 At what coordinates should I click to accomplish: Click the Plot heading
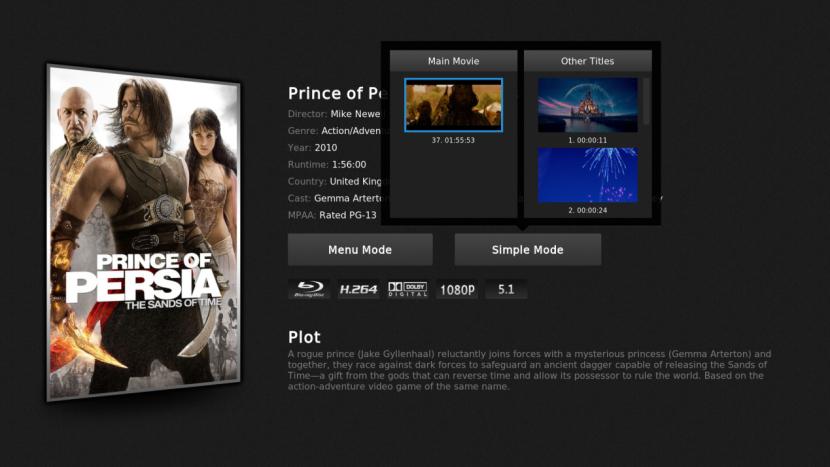pyautogui.click(x=304, y=337)
